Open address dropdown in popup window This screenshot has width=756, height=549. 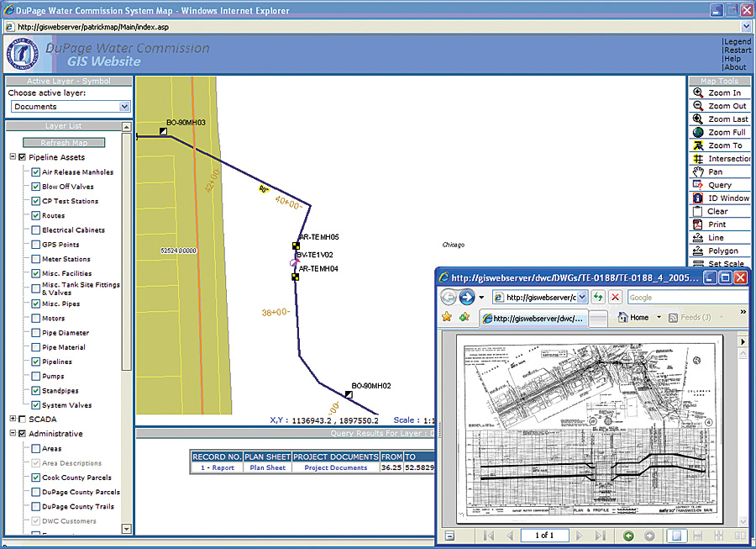[x=582, y=297]
